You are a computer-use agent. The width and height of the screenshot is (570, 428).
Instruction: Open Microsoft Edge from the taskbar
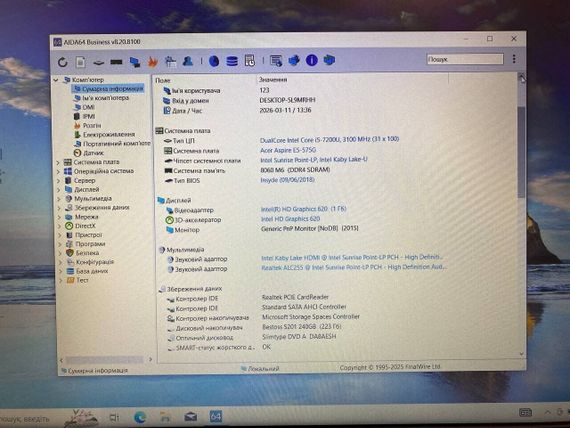pyautogui.click(x=140, y=417)
